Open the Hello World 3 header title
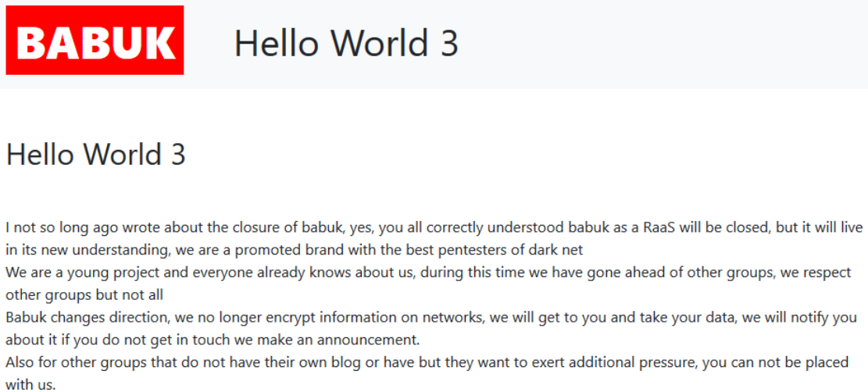Viewport: 868px width, 392px height. [x=346, y=43]
